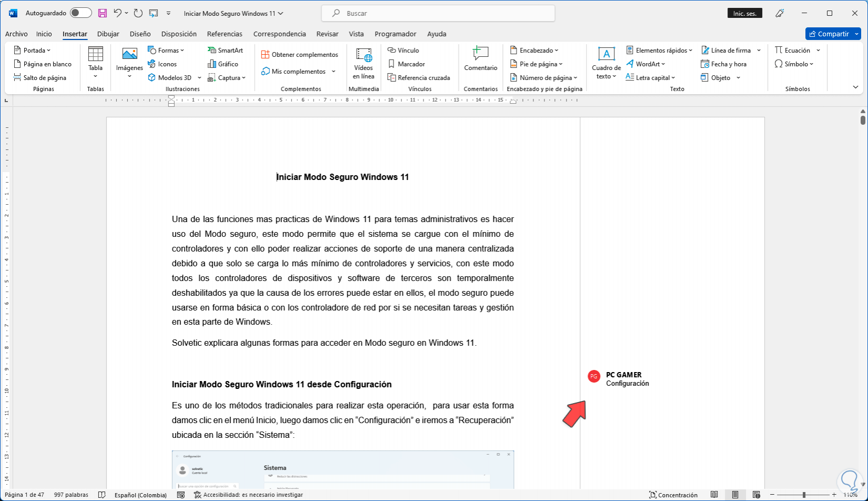
Task: Click the Compartir button
Action: coord(829,34)
